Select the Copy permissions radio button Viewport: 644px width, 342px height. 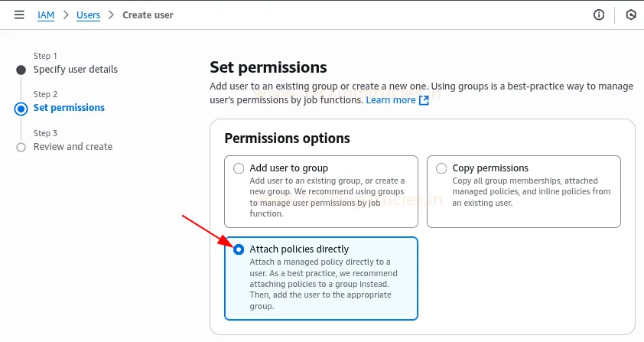coord(441,168)
